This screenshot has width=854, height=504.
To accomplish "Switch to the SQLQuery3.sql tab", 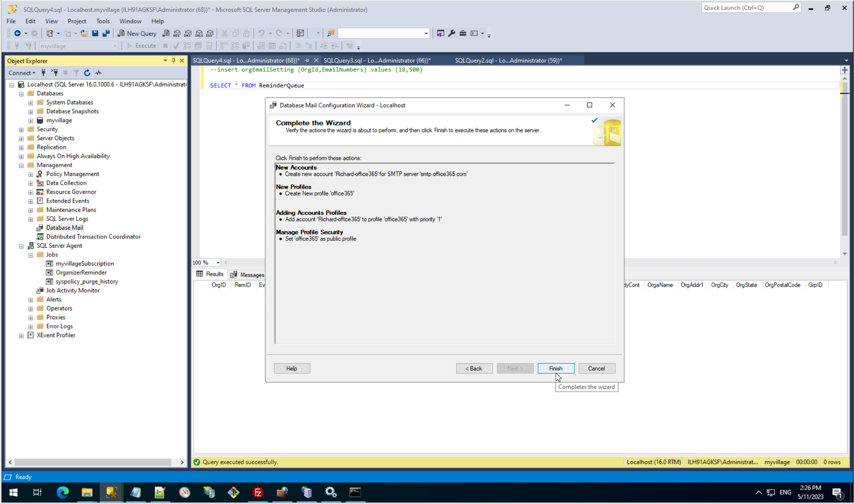I will tap(376, 61).
